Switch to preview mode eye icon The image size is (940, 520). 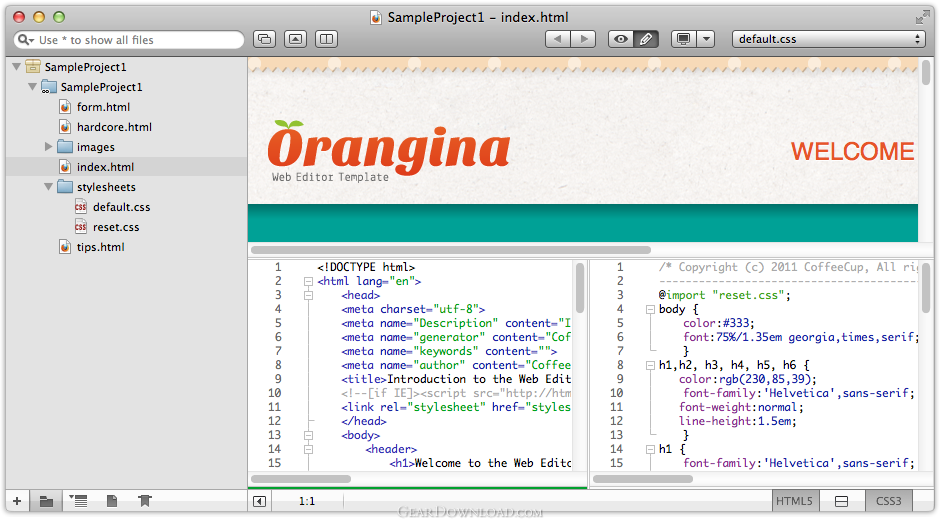[621, 39]
